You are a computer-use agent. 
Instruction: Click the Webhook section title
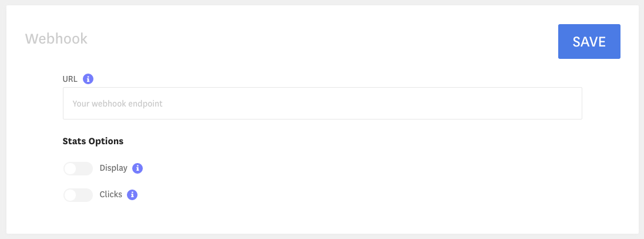[x=56, y=39]
